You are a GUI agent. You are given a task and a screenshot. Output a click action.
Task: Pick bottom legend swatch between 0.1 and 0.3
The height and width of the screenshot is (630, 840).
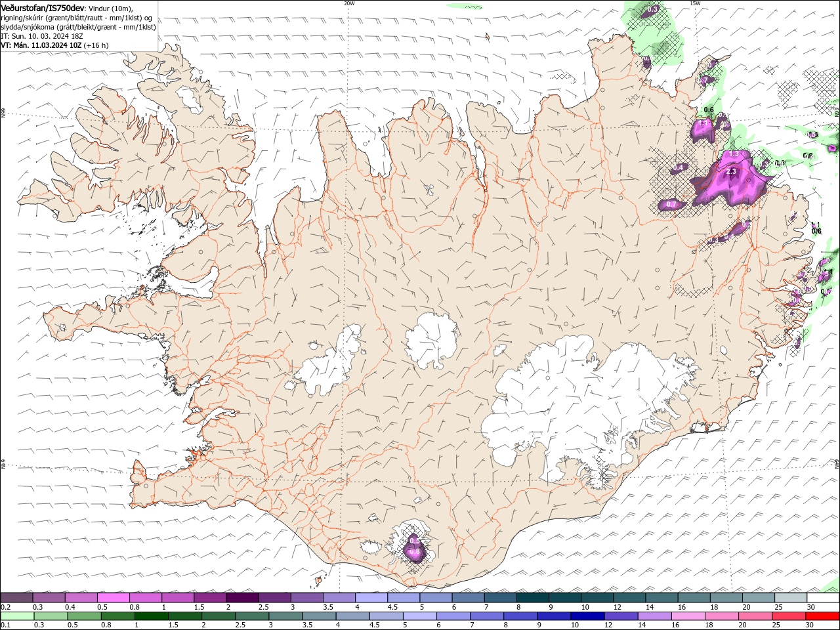16,616
